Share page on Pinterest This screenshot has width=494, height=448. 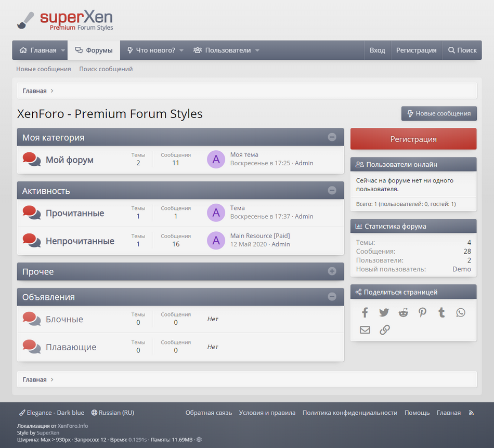coord(422,312)
